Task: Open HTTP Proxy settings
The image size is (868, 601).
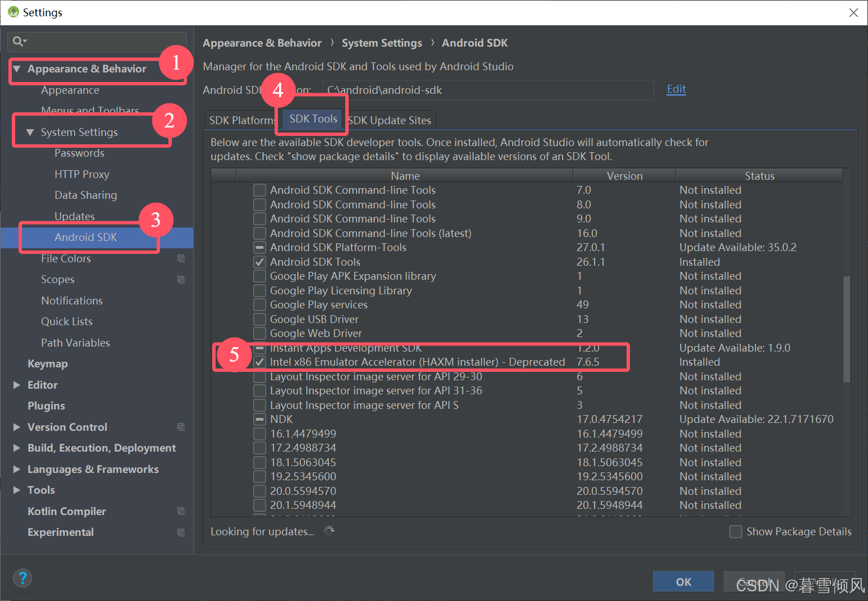Action: [x=82, y=174]
